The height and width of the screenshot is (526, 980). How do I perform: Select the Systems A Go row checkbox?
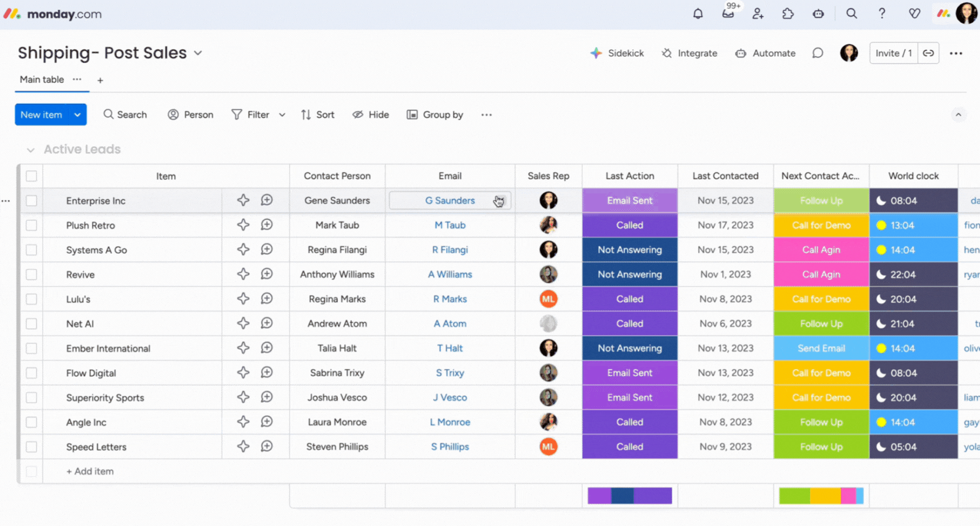32,250
